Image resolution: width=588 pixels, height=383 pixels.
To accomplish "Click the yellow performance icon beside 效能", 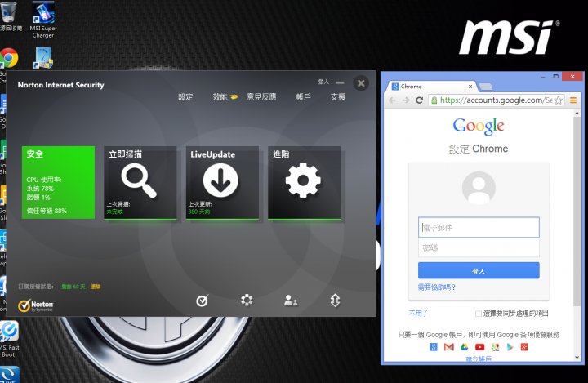I will pos(234,97).
